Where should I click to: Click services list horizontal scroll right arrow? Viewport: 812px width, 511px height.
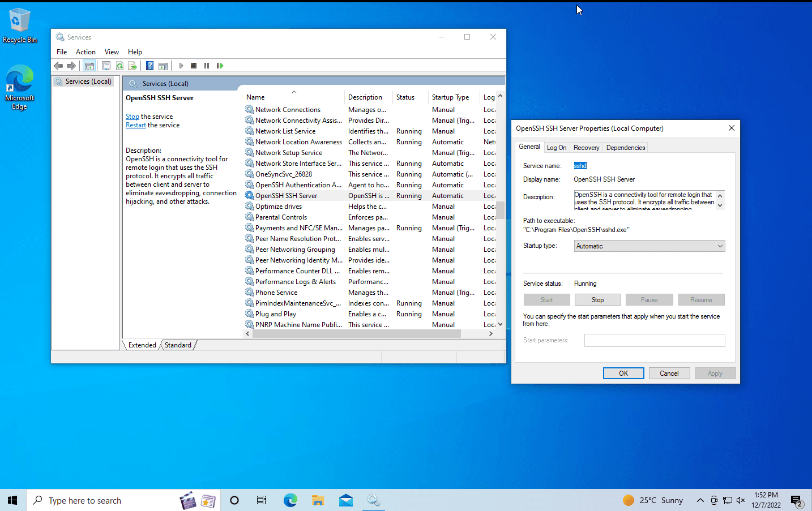pyautogui.click(x=491, y=334)
